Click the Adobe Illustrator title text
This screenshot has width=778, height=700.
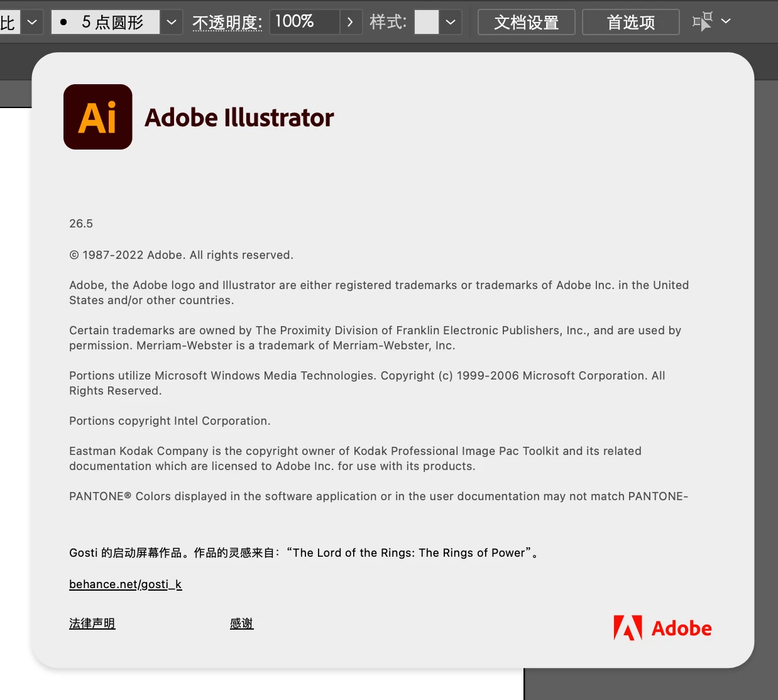(x=239, y=118)
